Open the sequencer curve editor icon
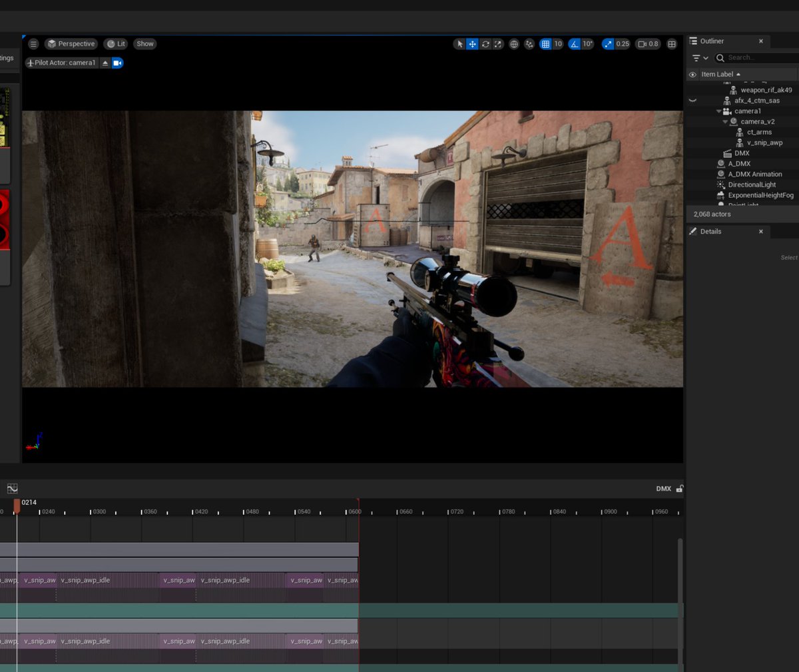 point(12,489)
